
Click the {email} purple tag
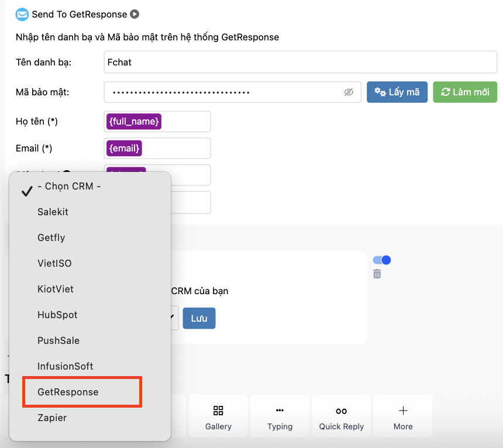(124, 148)
